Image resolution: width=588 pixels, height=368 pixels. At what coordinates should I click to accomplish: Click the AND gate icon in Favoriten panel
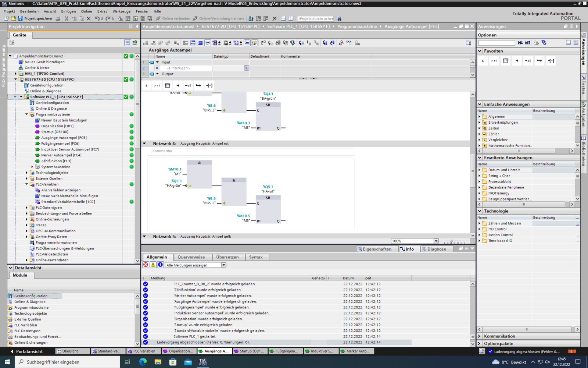tap(483, 61)
